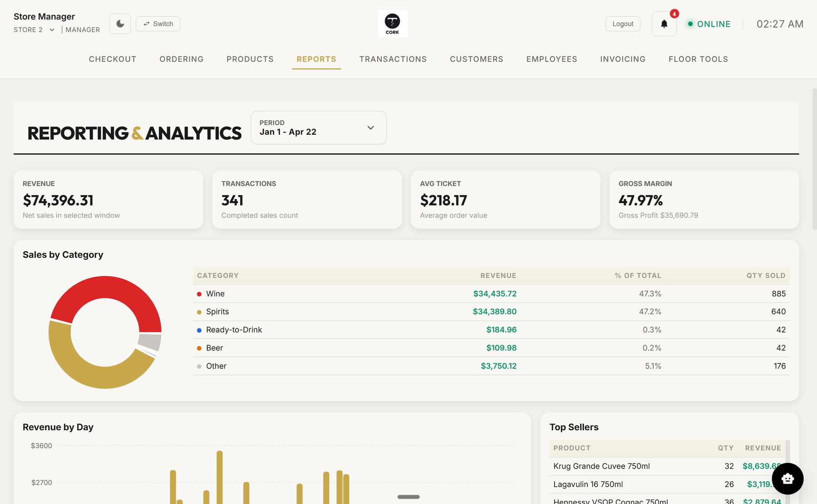
Task: Open the Floor Tools section
Action: tap(698, 59)
